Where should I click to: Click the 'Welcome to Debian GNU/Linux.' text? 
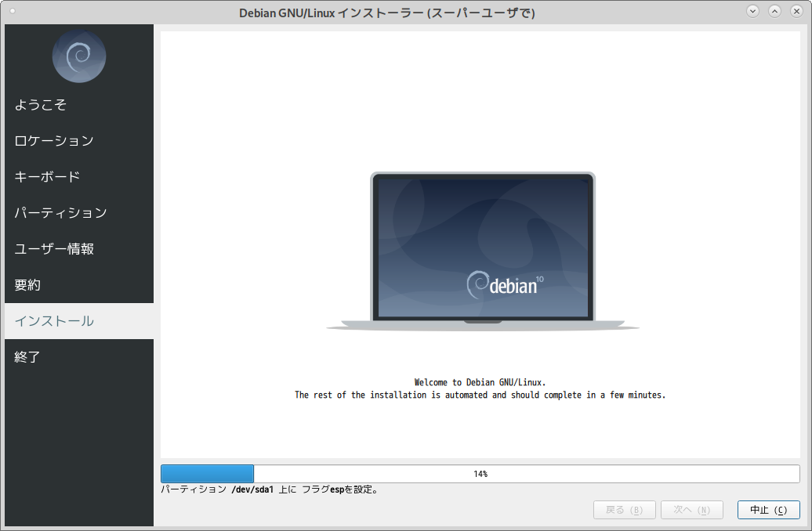(x=480, y=382)
